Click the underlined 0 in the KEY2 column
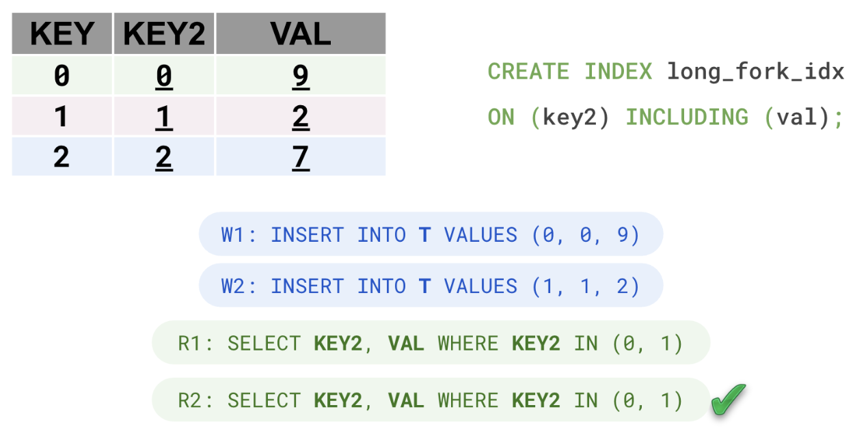The image size is (868, 444). coord(164,76)
